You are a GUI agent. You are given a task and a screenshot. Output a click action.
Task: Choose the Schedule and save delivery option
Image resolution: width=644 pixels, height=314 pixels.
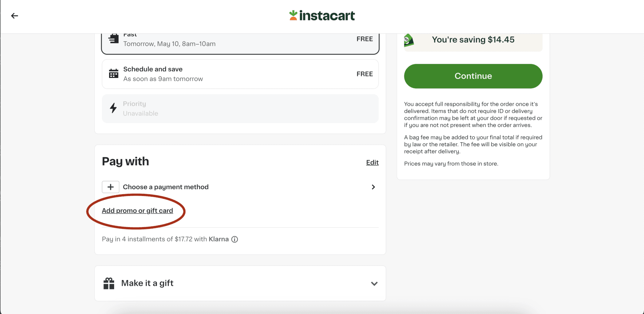coord(240,74)
